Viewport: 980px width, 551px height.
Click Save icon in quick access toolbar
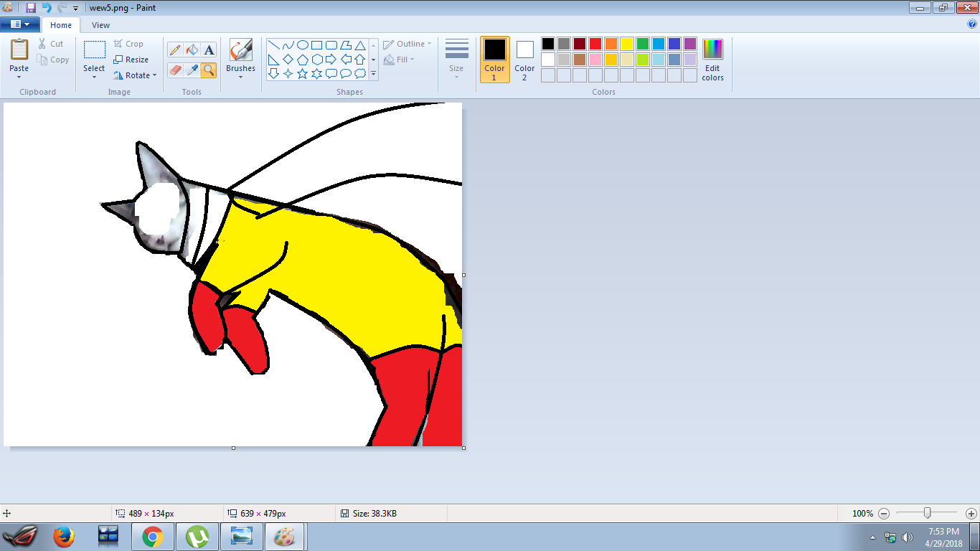[30, 7]
